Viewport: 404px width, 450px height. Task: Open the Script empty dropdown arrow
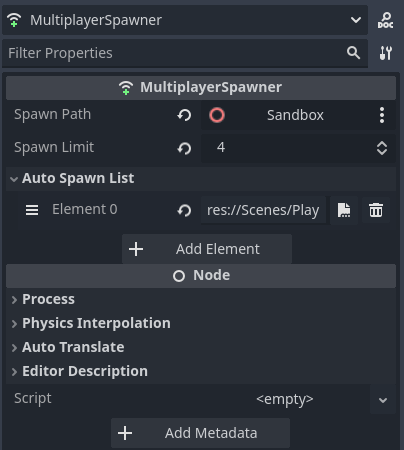(x=383, y=400)
